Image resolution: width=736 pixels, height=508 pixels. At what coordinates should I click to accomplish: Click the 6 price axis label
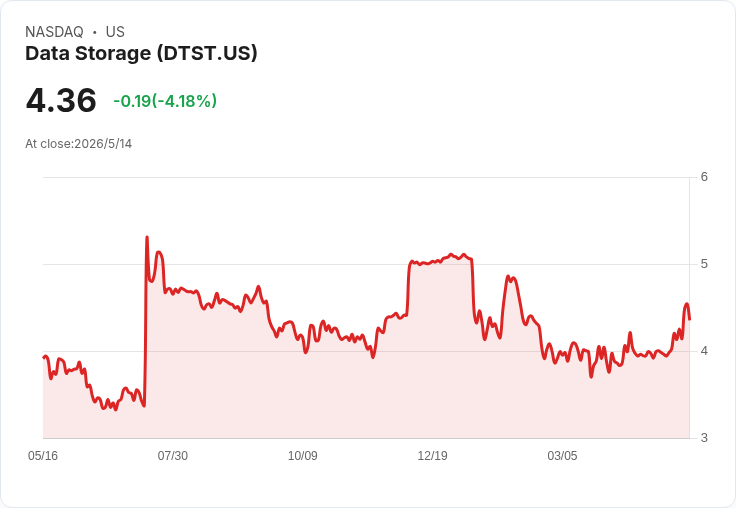click(x=704, y=177)
